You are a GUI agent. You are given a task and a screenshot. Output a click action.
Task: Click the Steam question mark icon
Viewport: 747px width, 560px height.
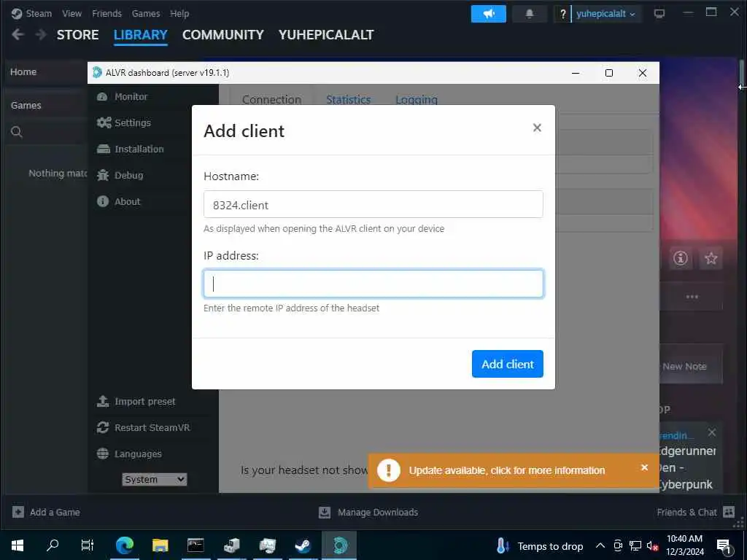pyautogui.click(x=562, y=14)
